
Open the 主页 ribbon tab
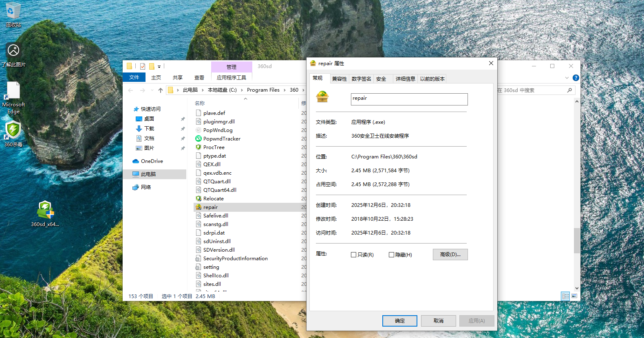[x=156, y=77]
